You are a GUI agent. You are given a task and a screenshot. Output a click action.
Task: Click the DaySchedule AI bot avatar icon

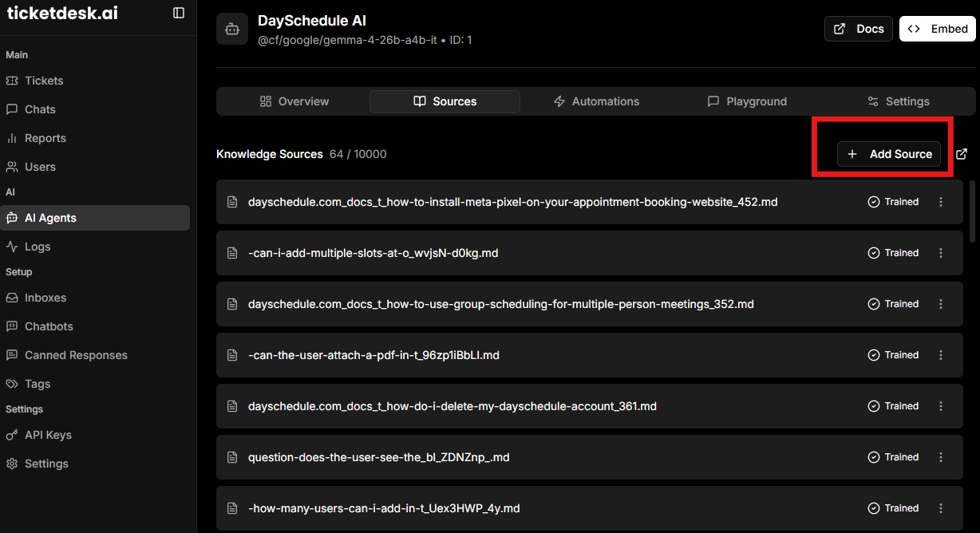(232, 29)
